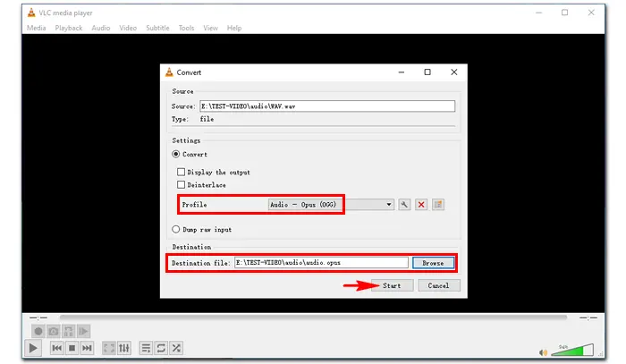Click the Source path input field
Image resolution: width=626 pixels, height=364 pixels.
(327, 106)
